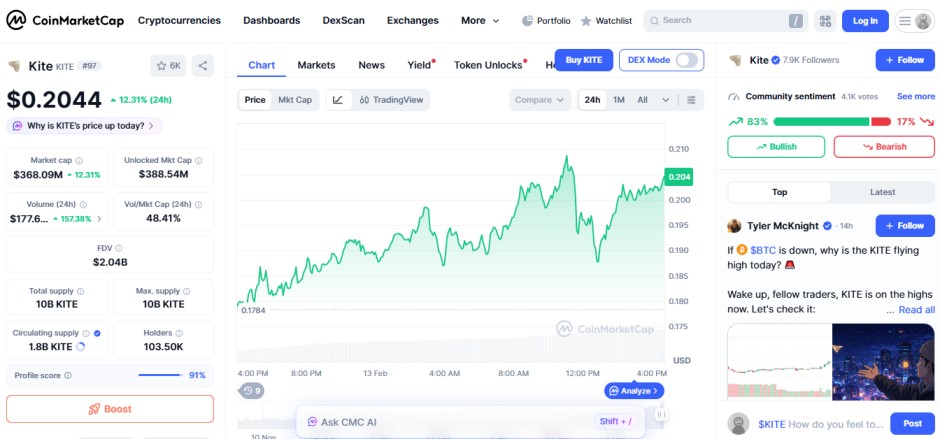Vote Bullish sentiment

point(776,147)
